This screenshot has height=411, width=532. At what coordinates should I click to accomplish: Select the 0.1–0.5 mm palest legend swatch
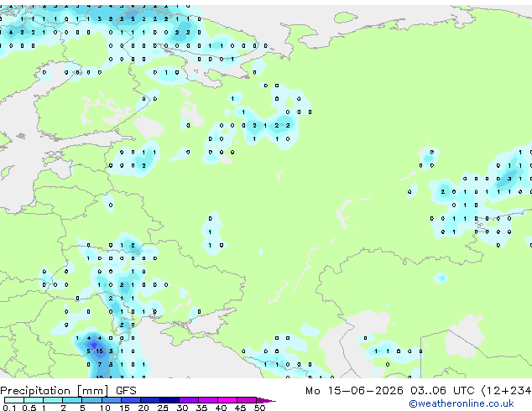coord(14,400)
